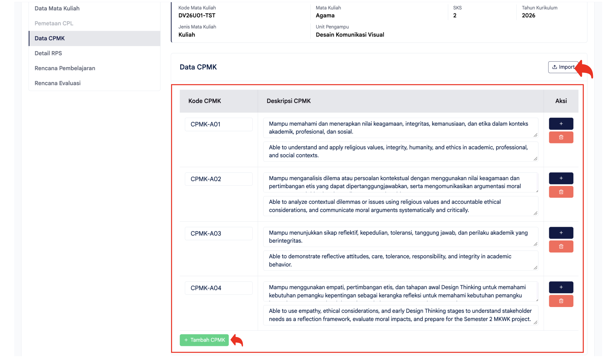Click the Mata Kuliah value Agama

(x=325, y=16)
